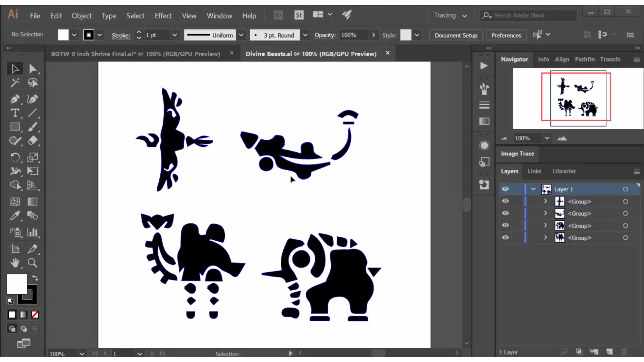This screenshot has height=362, width=644.
Task: Select the Direct Selection tool
Action: (33, 68)
